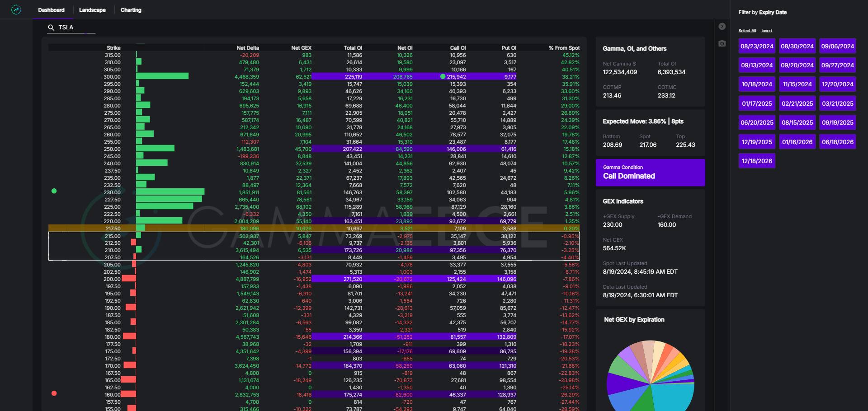This screenshot has width=868, height=411.
Task: Toggle the 09/20/2024 expiry date
Action: (x=797, y=65)
